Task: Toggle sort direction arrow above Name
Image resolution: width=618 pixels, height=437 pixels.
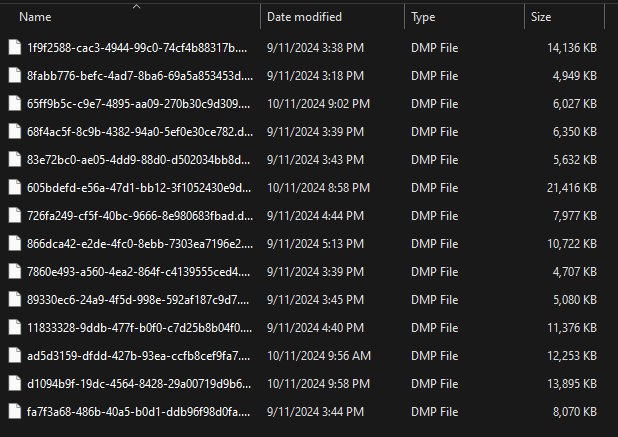Action: 136,6
